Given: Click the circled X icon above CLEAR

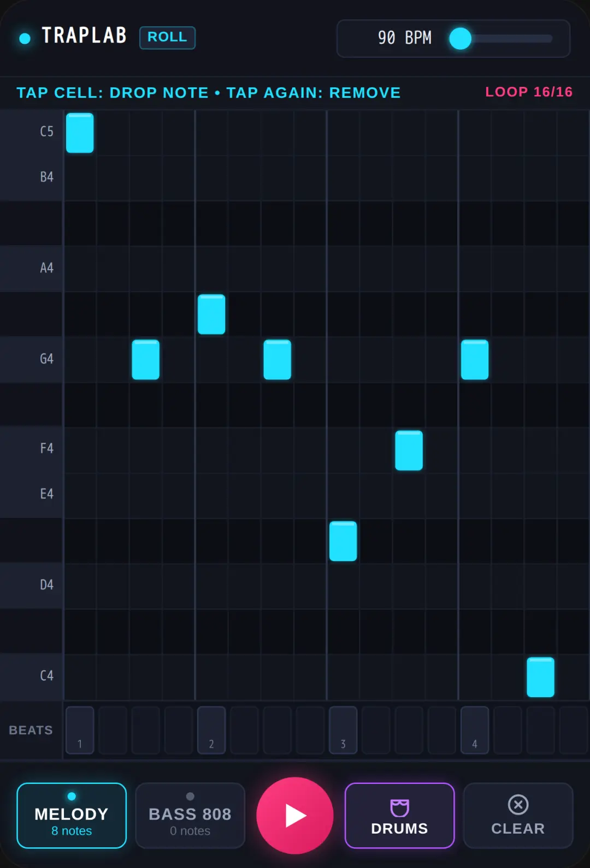Looking at the screenshot, I should click(x=518, y=805).
